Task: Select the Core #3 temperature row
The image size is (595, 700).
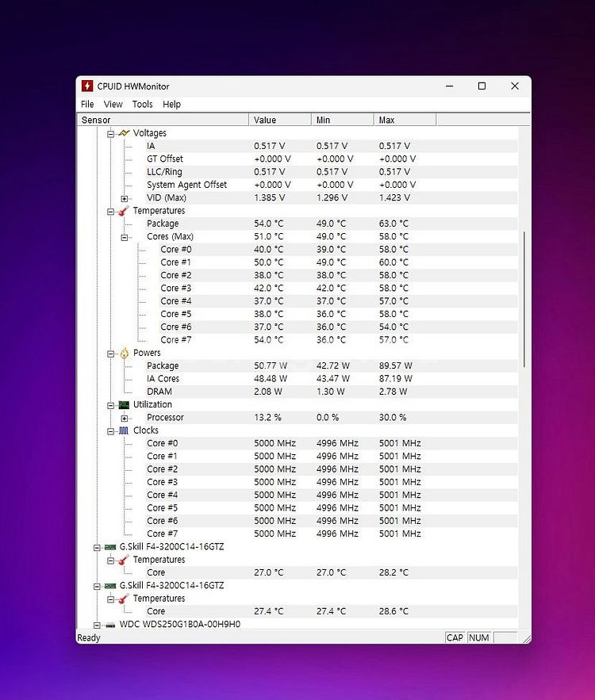Action: [x=338, y=289]
